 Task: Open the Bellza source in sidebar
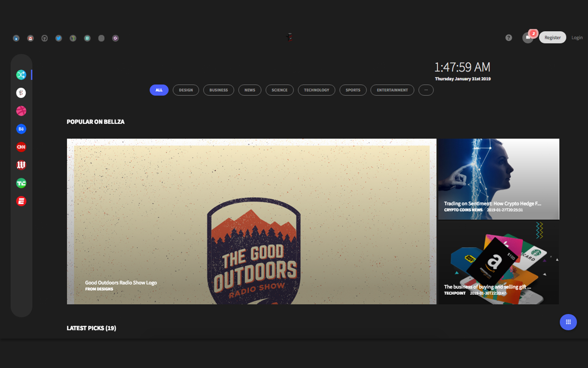(21, 93)
